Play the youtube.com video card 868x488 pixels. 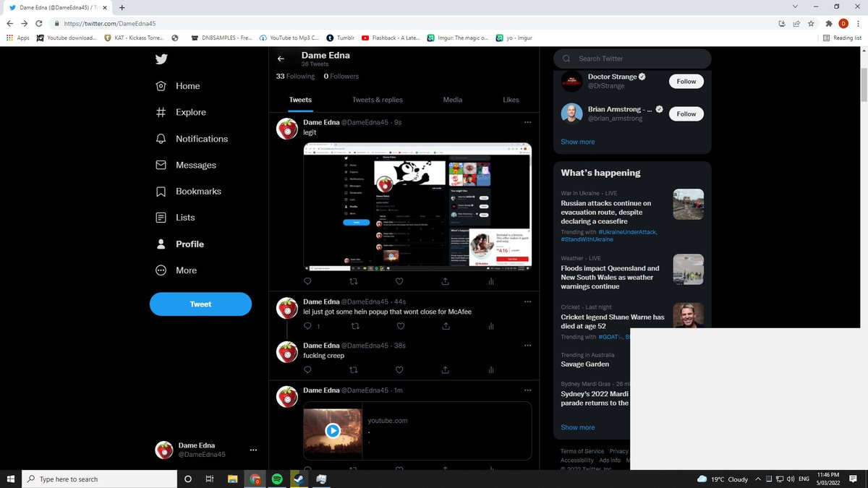(x=332, y=431)
